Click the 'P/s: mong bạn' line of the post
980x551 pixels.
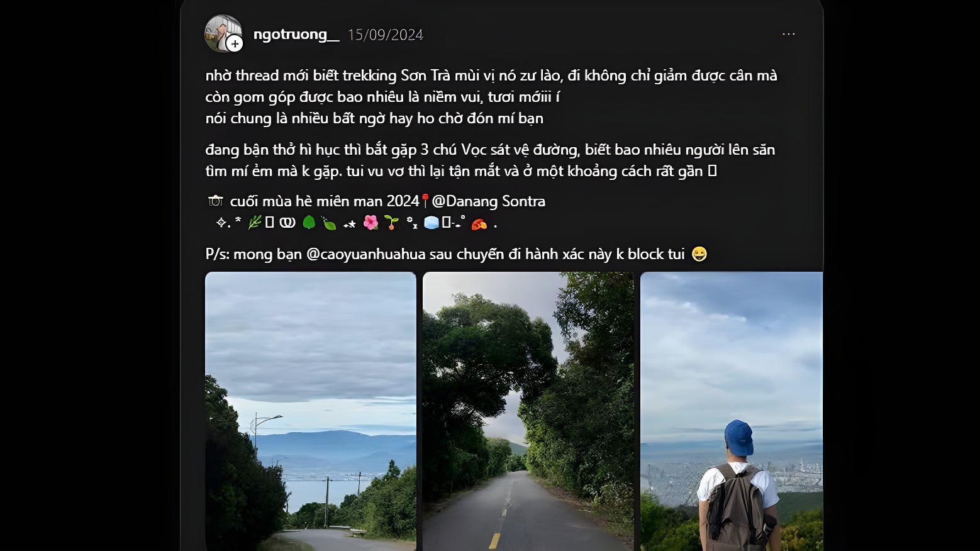[x=457, y=254]
